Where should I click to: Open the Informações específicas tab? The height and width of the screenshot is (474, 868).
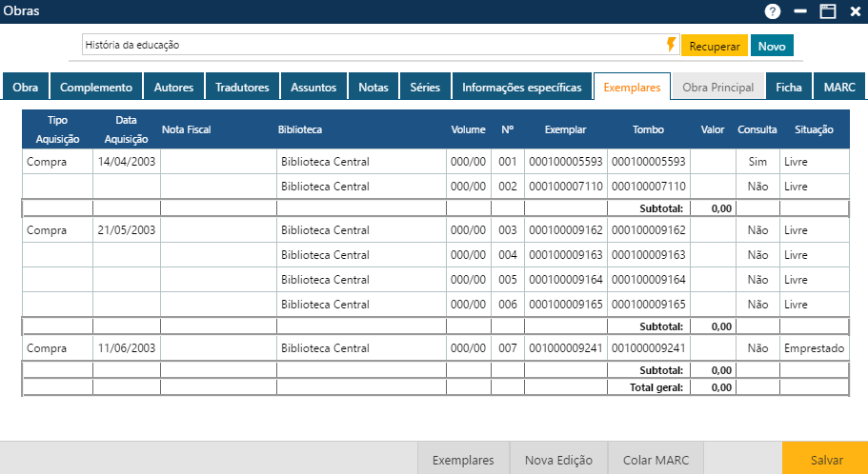521,88
